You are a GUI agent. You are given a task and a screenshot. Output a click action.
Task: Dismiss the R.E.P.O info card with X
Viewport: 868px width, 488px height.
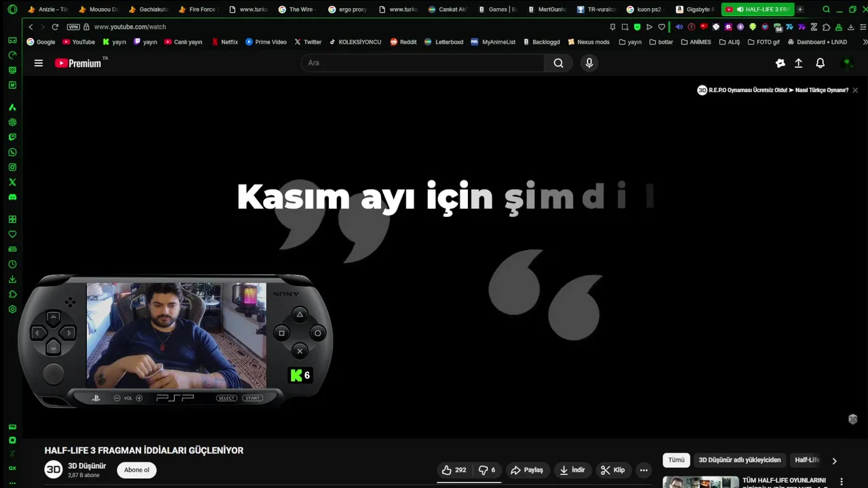tap(855, 90)
